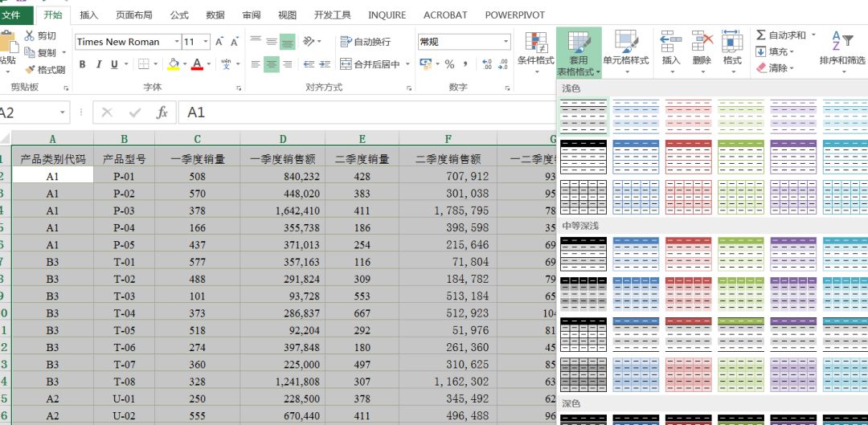This screenshot has width=868, height=425.
Task: Open the Font group dialog launcher
Action: coord(240,88)
